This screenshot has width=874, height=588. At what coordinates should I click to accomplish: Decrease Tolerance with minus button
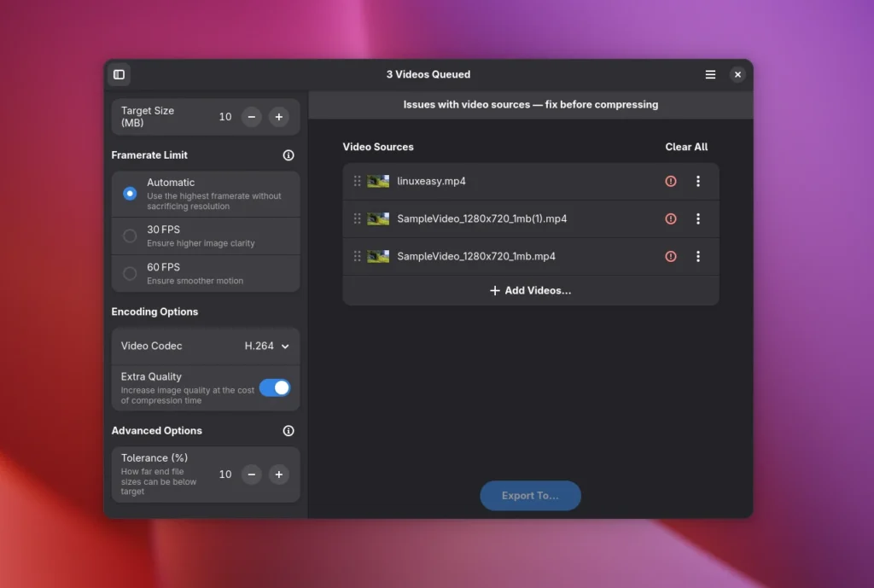click(x=251, y=474)
